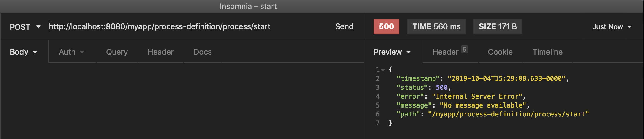This screenshot has width=644, height=139.
Task: Click the 500 status code badge
Action: tap(386, 26)
